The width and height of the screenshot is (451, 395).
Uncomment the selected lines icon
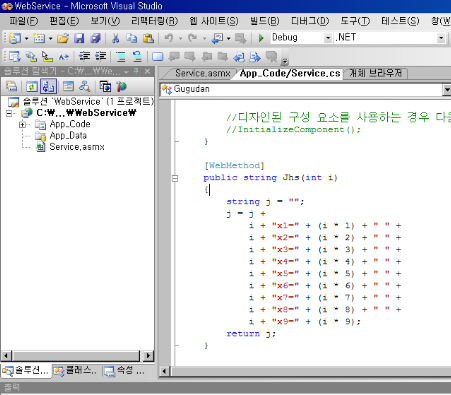[137, 57]
